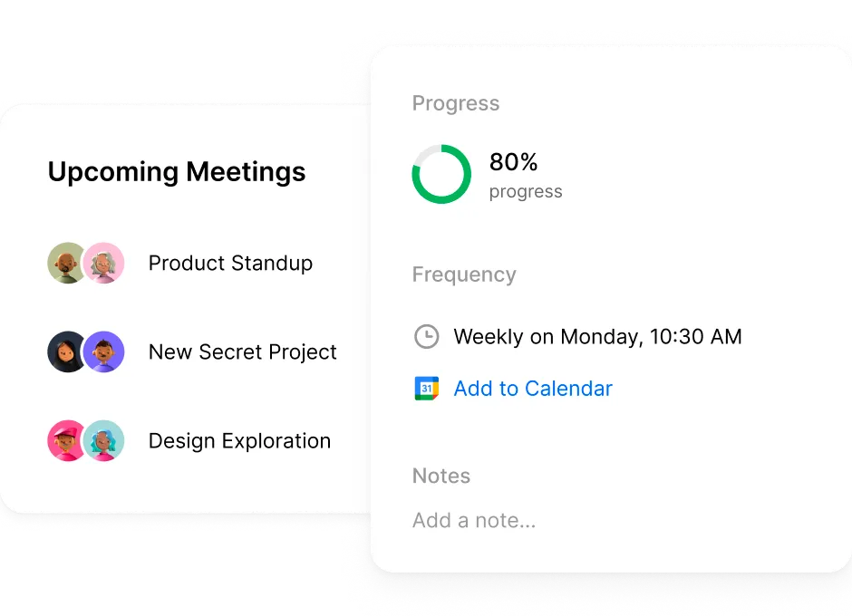Select the pink-background avatar on Product Standup

(104, 263)
